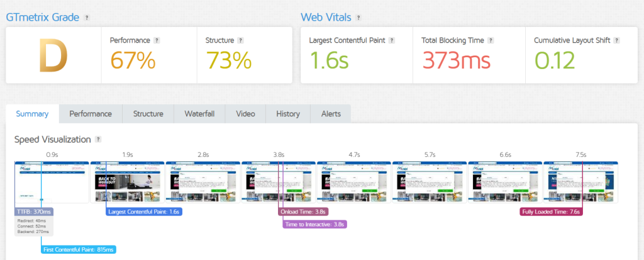Screen dimensions: 644x260
Task: Click the 3.8s filmstrip thumbnail
Action: (279, 182)
